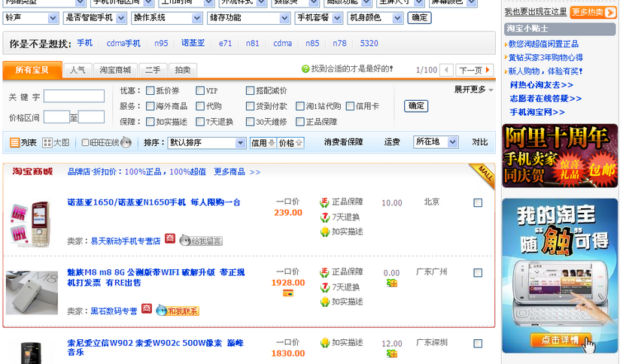Viewport: 623px width, 364px height.
Task: Click 和我联系 Wangwang icon for Meizu seller
Action: 177,311
